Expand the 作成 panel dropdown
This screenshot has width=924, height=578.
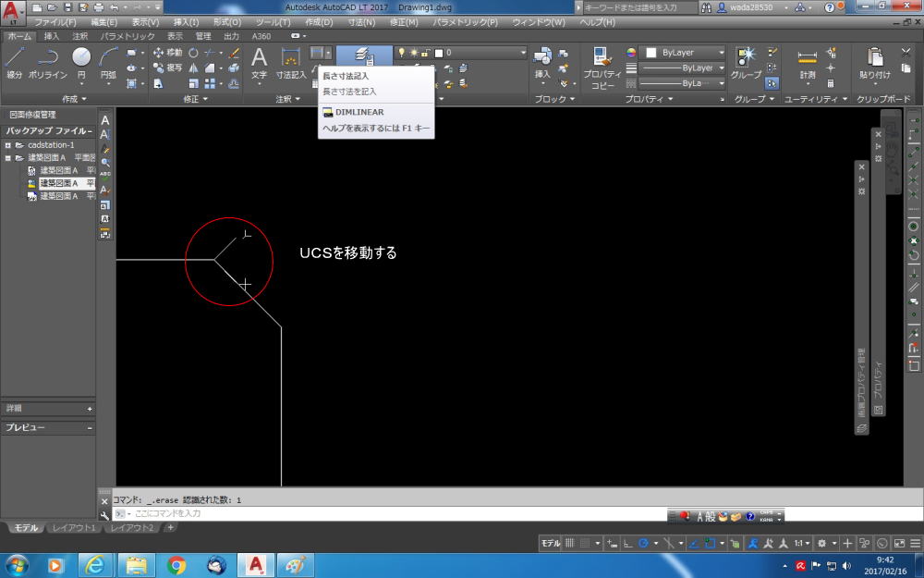[x=74, y=99]
